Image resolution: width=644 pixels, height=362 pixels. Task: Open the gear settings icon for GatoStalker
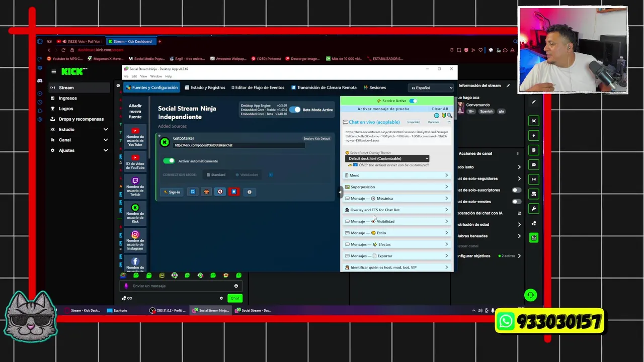coord(249,192)
